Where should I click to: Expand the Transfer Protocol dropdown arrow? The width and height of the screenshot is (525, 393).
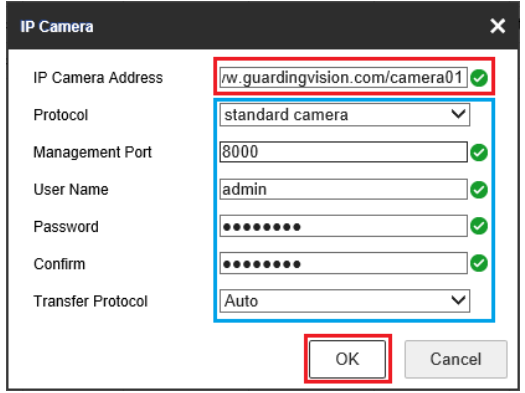click(458, 300)
